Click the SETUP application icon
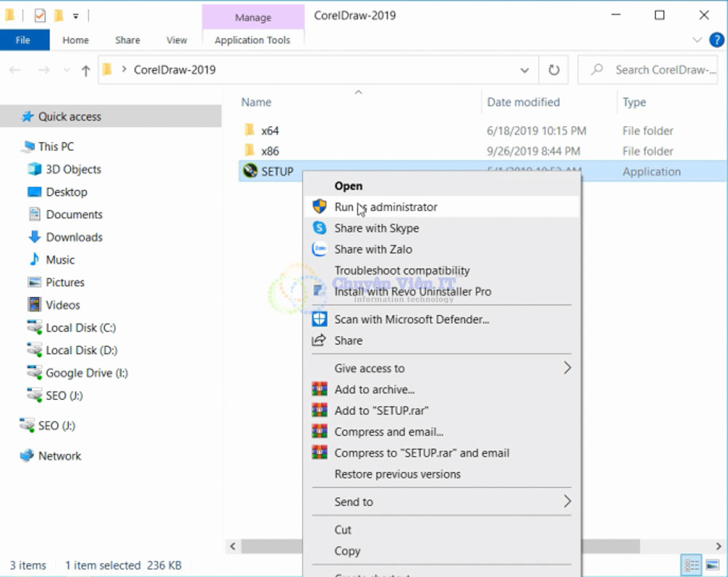Image resolution: width=728 pixels, height=577 pixels. click(250, 172)
